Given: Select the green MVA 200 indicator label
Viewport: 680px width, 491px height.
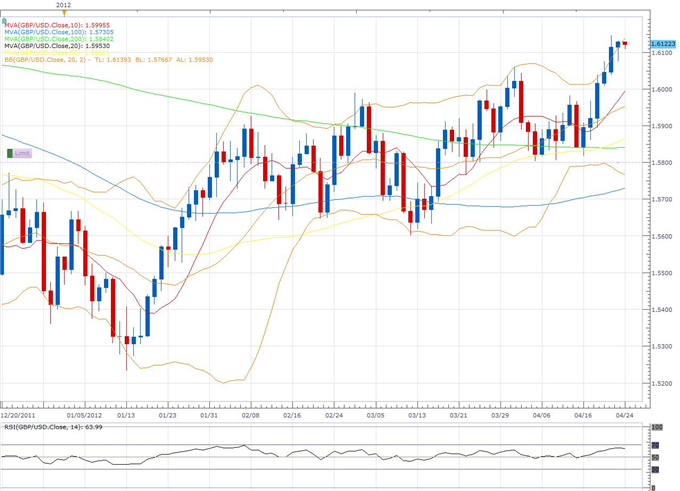Looking at the screenshot, I should [x=57, y=38].
